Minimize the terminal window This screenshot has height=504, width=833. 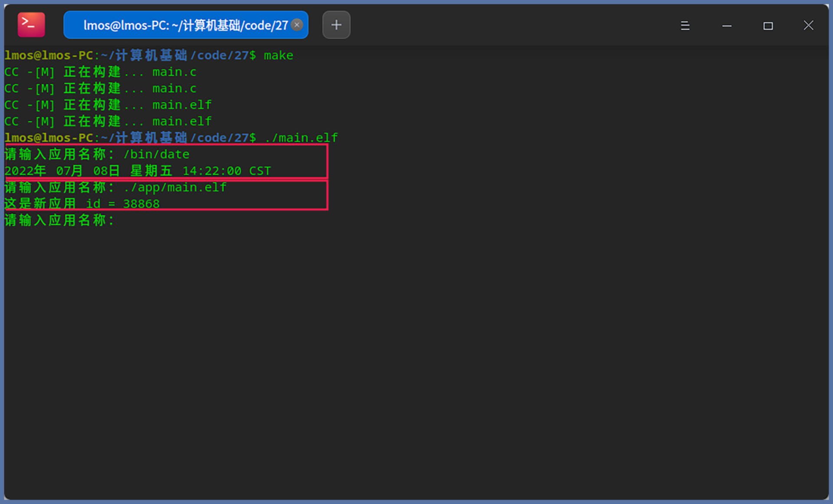[x=727, y=26]
